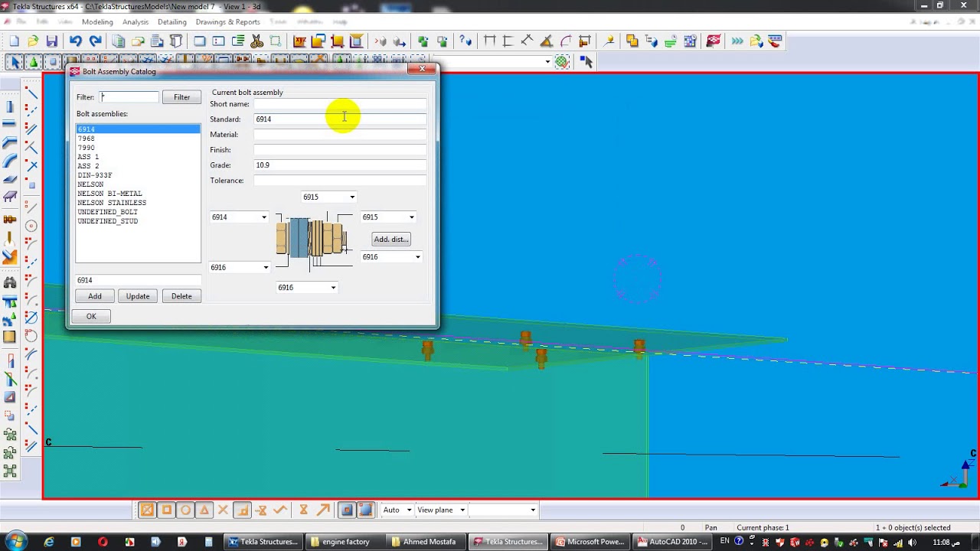
Task: Select NELSON BI-METAL in the list
Action: (138, 194)
